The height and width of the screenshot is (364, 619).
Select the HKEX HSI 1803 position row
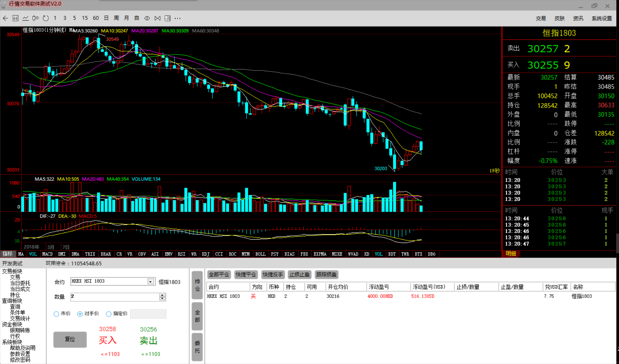pyautogui.click(x=411, y=296)
